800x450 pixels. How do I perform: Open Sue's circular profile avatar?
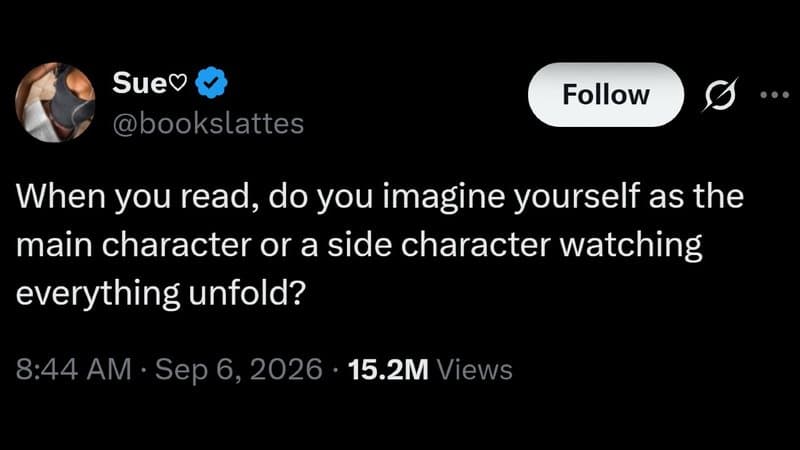tap(55, 102)
